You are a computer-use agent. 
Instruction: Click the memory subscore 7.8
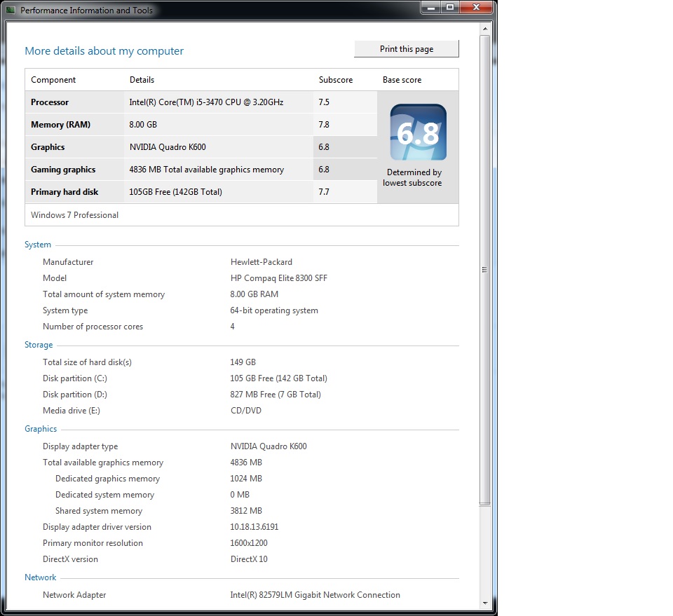pyautogui.click(x=324, y=125)
